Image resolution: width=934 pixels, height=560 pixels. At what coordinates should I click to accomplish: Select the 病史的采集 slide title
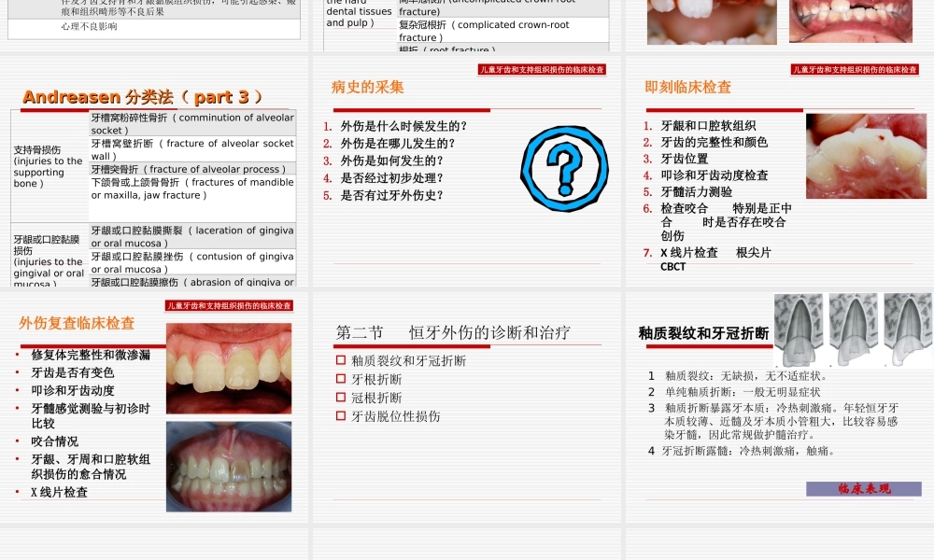click(367, 88)
